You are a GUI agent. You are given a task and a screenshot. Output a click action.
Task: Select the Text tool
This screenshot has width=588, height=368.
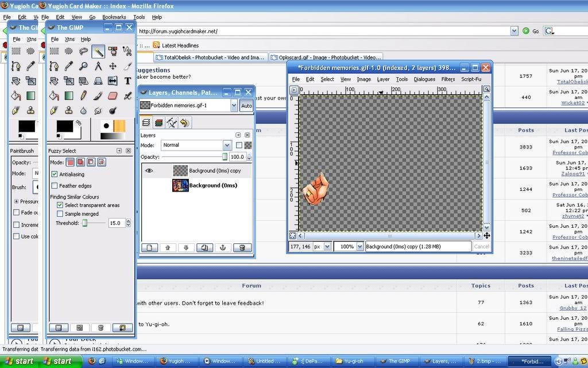point(127,80)
